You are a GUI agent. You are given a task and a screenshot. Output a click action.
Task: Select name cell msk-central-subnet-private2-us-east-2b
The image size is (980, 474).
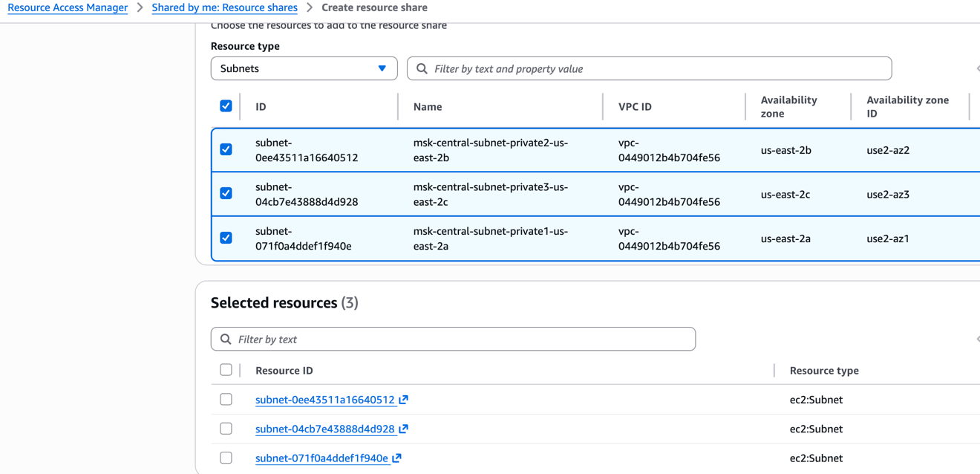[x=491, y=150]
